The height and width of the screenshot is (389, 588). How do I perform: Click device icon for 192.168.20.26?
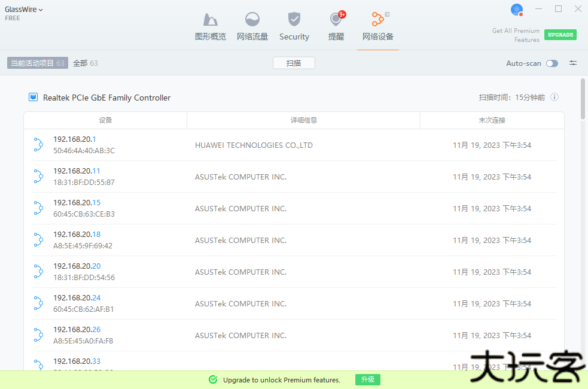(x=38, y=335)
